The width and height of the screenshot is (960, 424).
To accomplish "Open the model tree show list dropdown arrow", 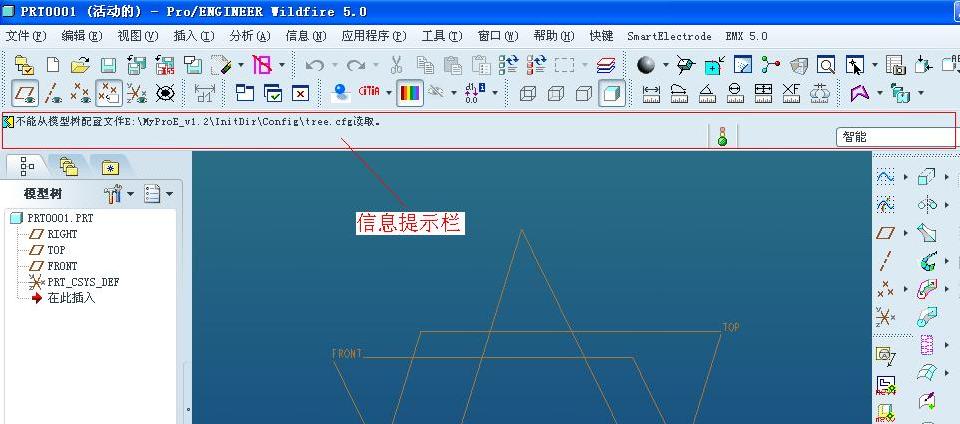I will [169, 194].
